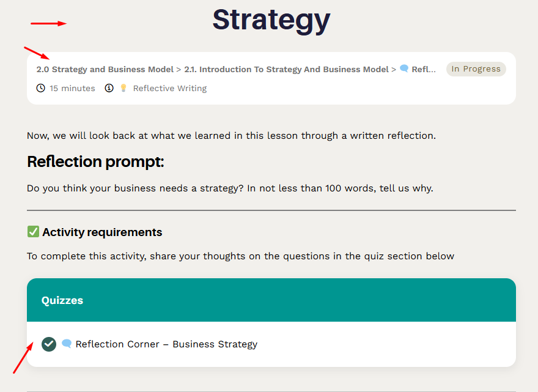Click the truncated Refl... breadcrumb item
This screenshot has width=538, height=392.
pos(424,69)
